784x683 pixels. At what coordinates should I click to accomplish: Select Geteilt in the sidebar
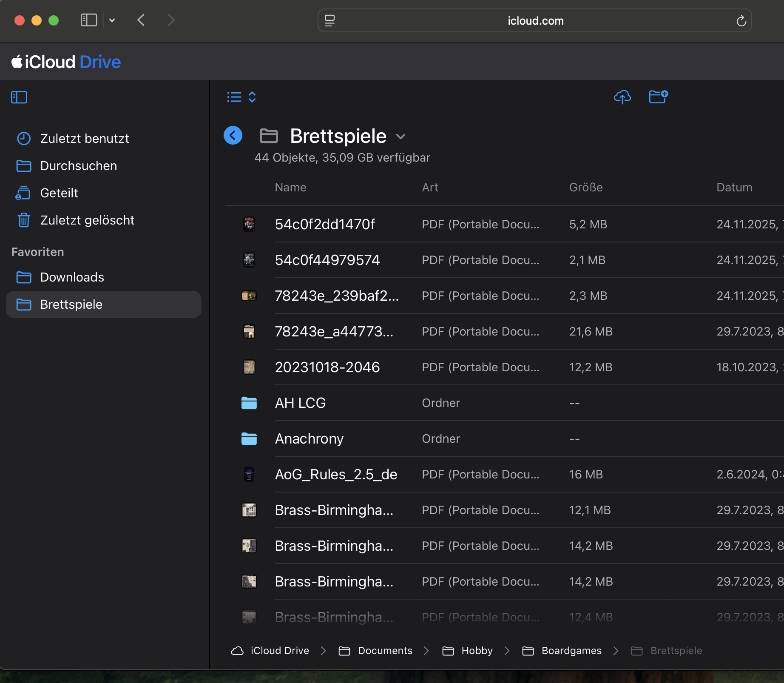(59, 193)
